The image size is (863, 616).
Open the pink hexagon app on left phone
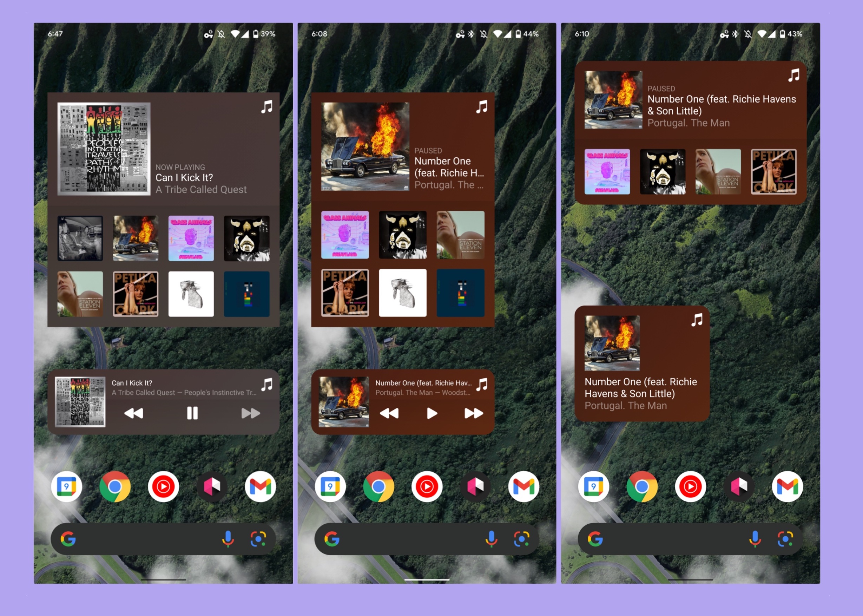click(212, 486)
